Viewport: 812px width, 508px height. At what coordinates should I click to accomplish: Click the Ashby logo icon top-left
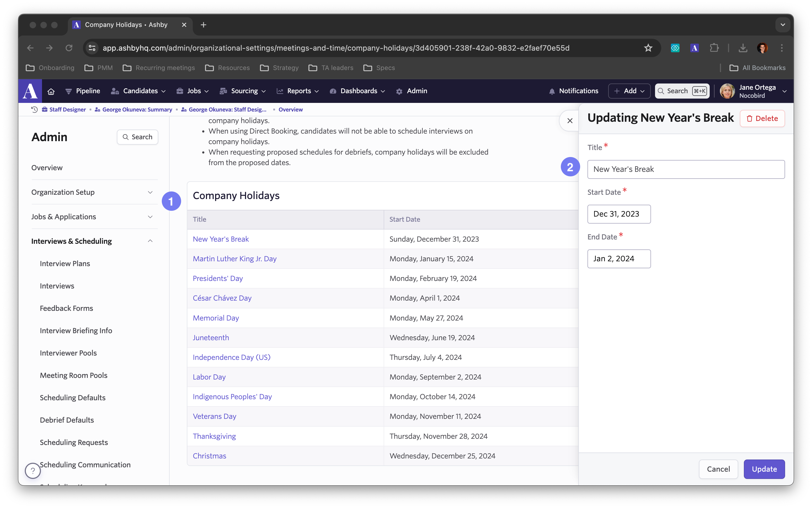click(x=30, y=91)
